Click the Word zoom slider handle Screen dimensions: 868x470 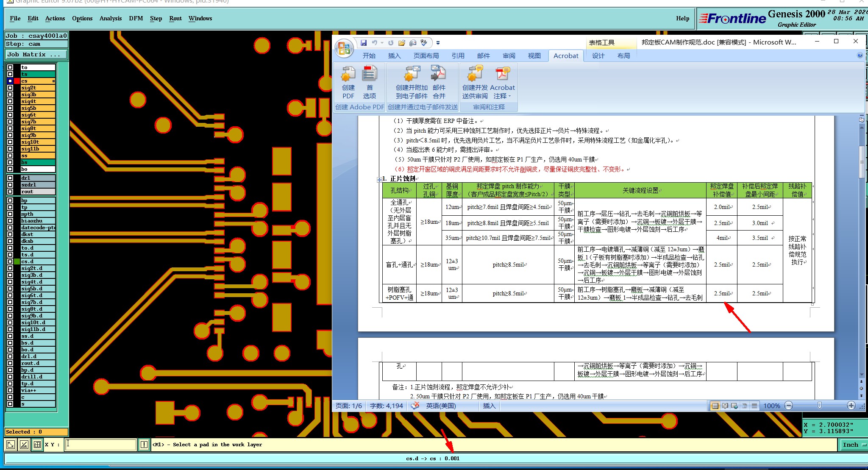(x=819, y=406)
